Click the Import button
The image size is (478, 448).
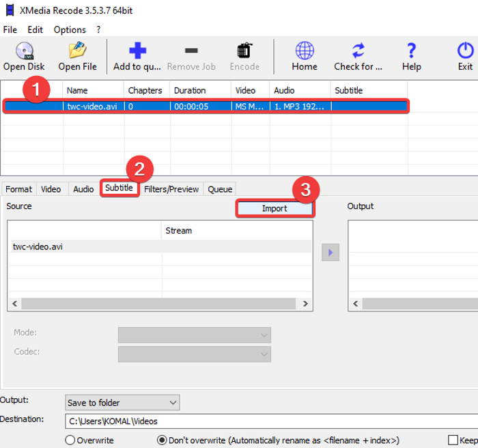275,208
